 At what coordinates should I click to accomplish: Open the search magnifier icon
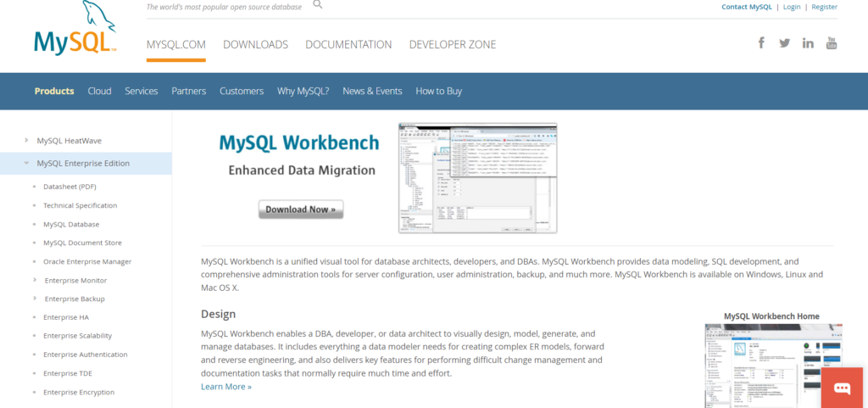pyautogui.click(x=318, y=4)
